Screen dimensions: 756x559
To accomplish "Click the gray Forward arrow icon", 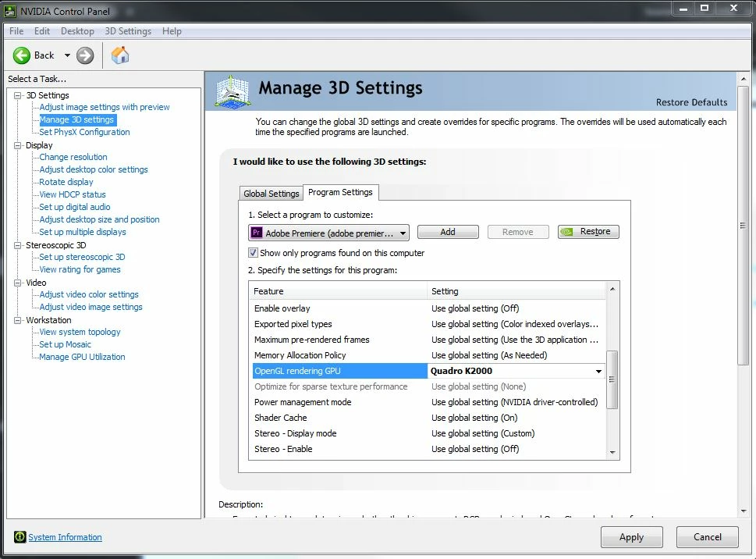I will click(85, 55).
